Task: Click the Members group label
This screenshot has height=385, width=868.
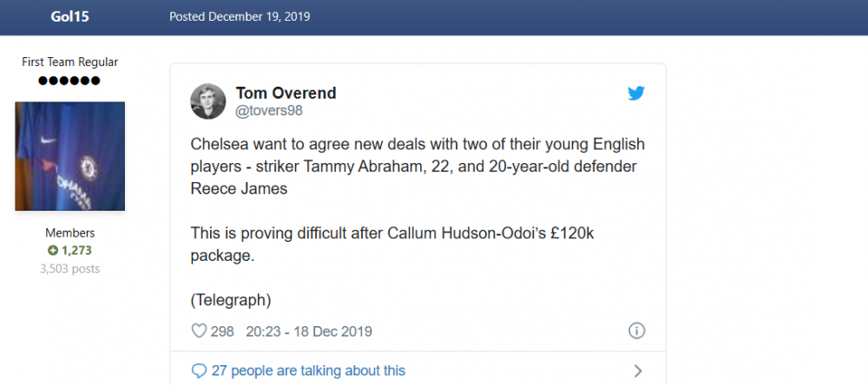Action: (69, 233)
